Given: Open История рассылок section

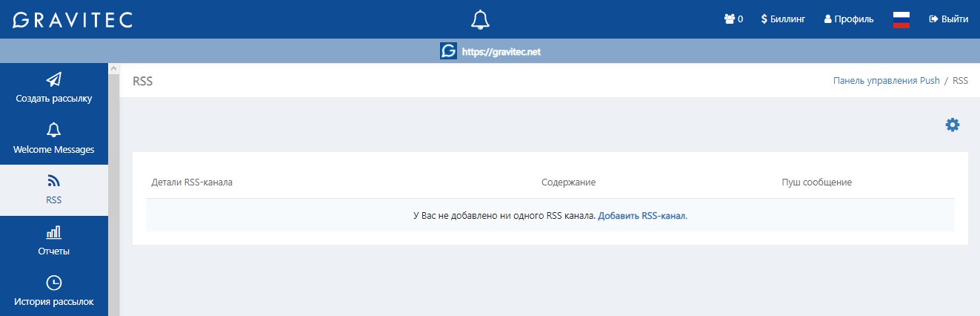Looking at the screenshot, I should [54, 292].
